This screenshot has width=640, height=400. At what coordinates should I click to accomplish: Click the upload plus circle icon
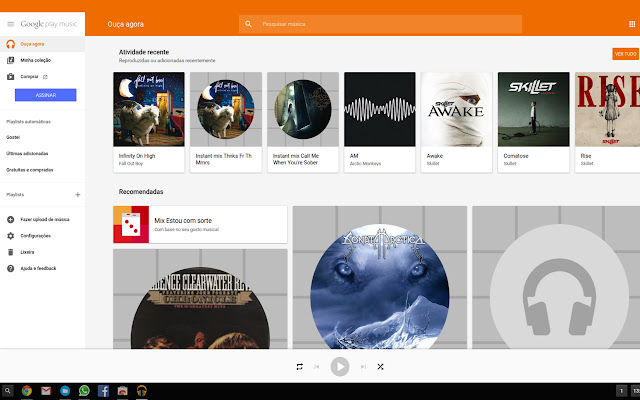(11, 220)
